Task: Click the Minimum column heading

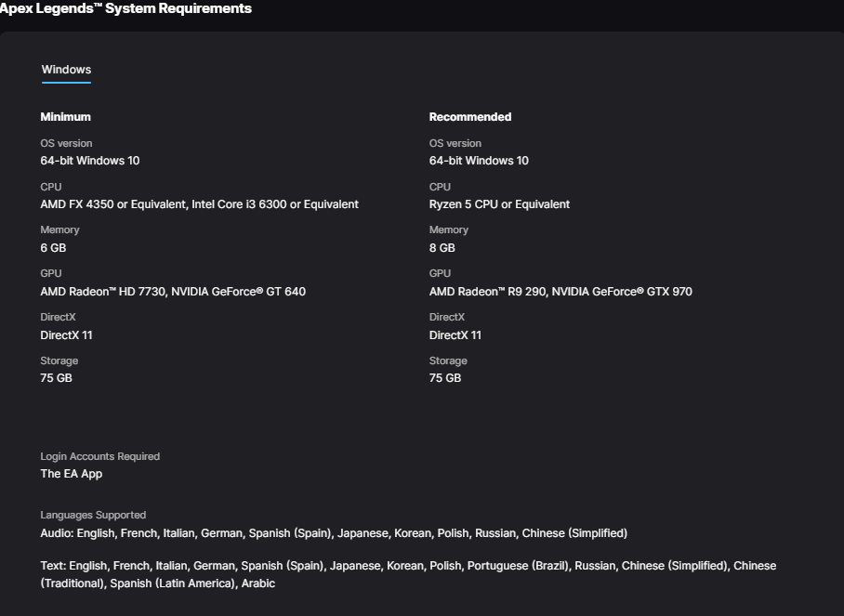Action: 65,117
